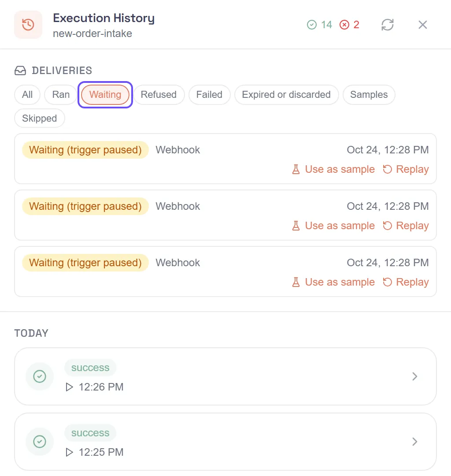Click the first delivery's Oct 24 timestamp

pos(388,150)
